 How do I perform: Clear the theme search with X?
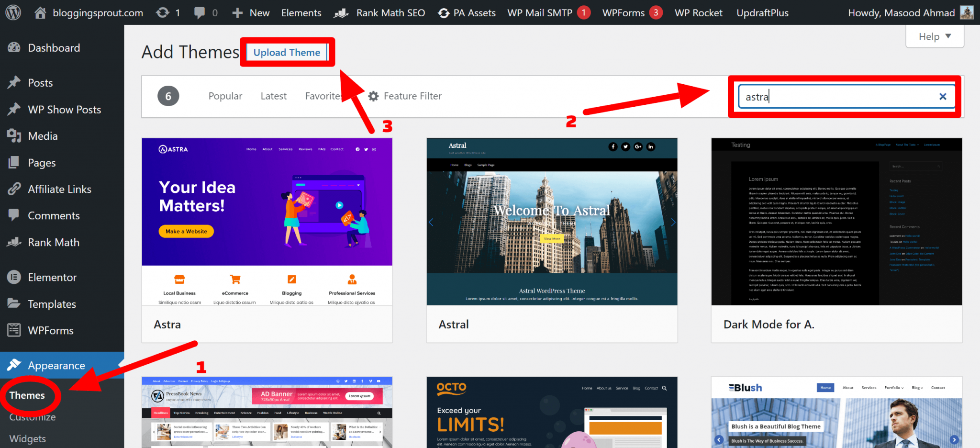pyautogui.click(x=943, y=97)
